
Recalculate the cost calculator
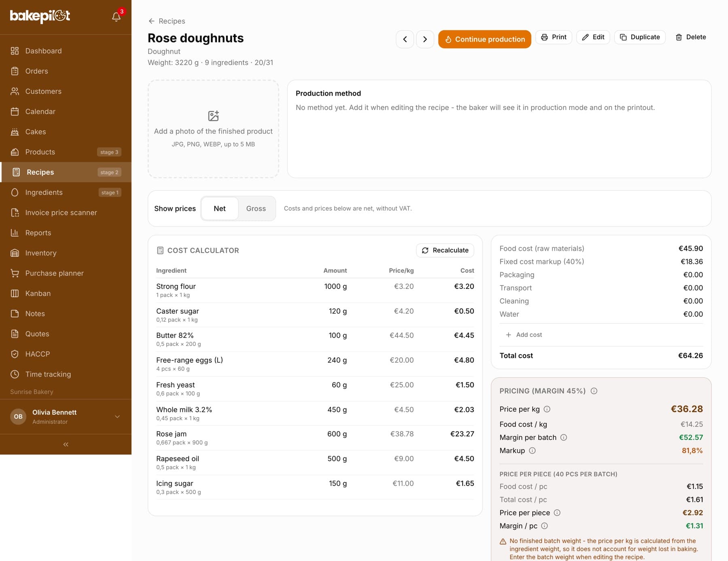[x=445, y=250]
